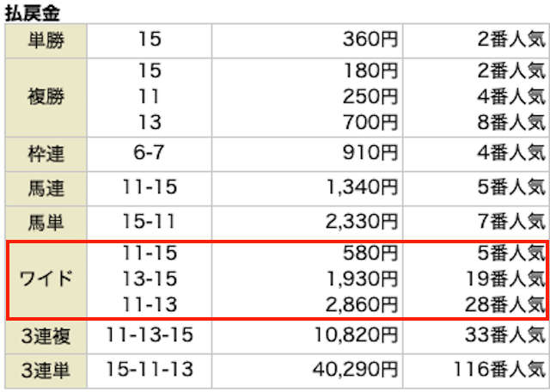
Task: Click the 10,820円 payout value
Action: [356, 335]
